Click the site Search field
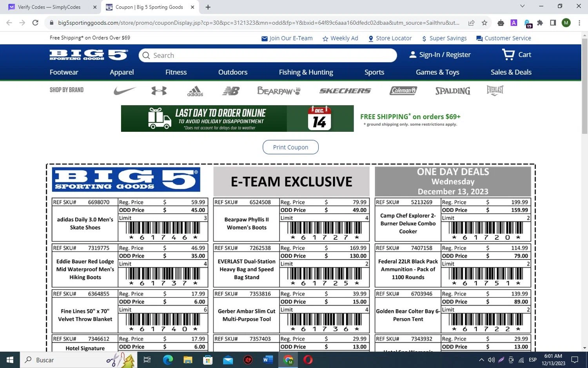The height and width of the screenshot is (368, 588). point(268,55)
